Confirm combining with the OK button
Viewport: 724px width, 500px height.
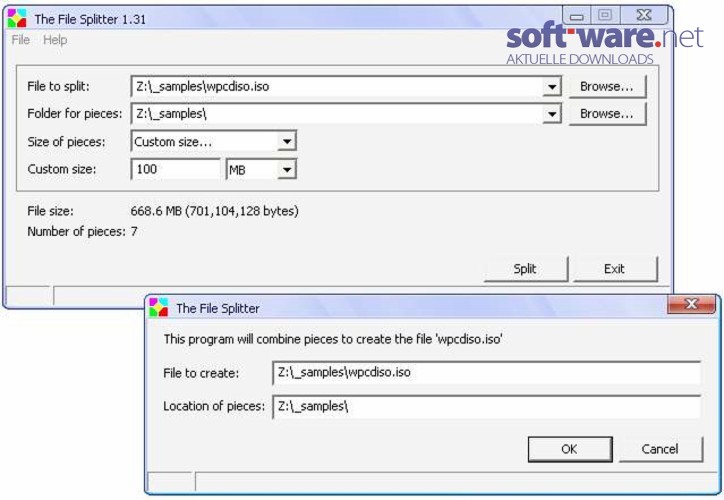(570, 449)
